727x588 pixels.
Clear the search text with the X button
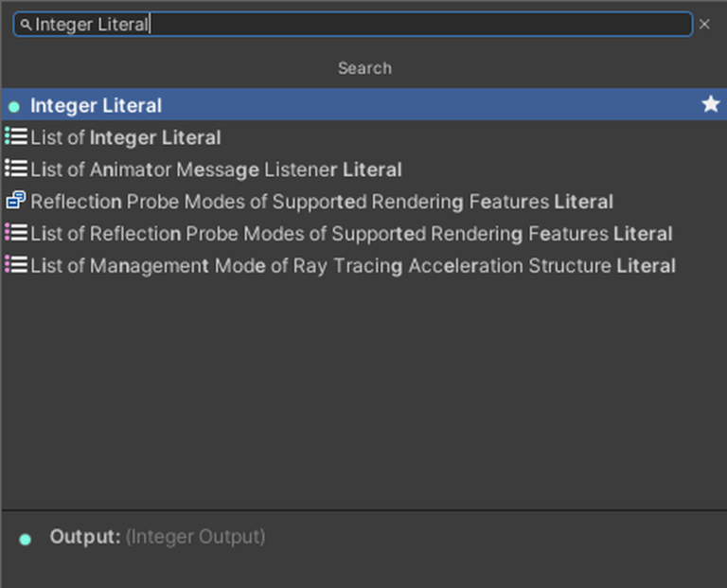click(704, 25)
